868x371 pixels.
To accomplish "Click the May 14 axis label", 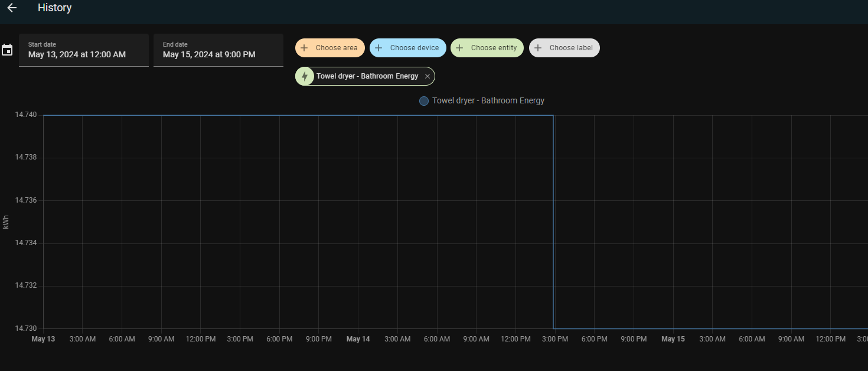I will (x=358, y=339).
